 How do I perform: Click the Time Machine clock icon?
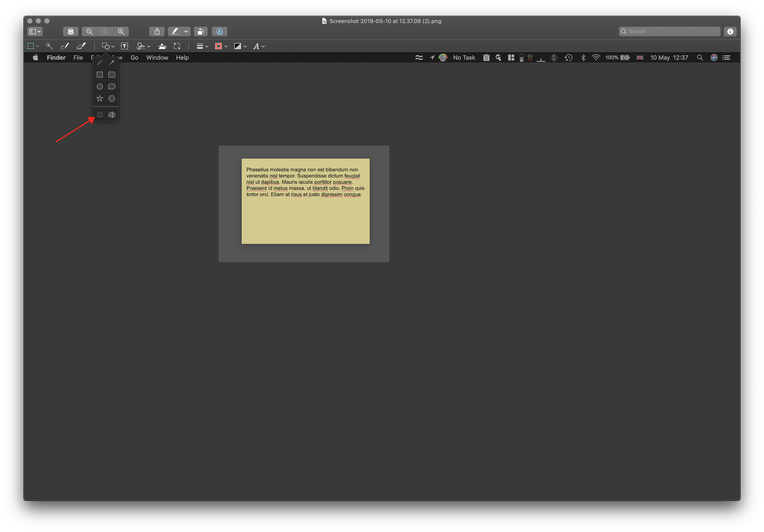(568, 58)
